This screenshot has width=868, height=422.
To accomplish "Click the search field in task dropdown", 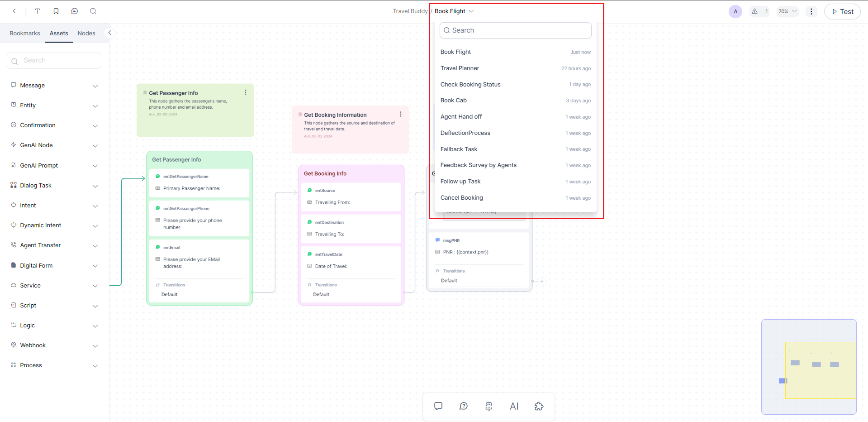I will coord(516,30).
